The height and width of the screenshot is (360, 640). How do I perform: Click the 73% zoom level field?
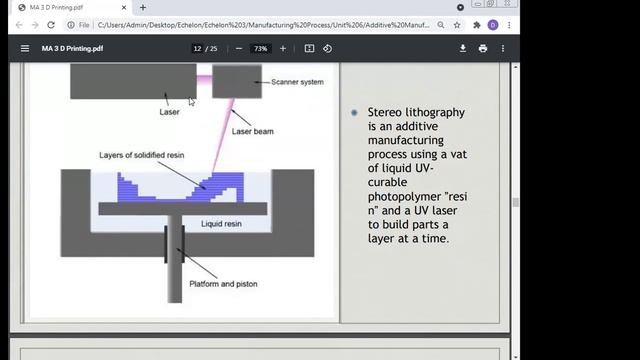click(x=260, y=49)
